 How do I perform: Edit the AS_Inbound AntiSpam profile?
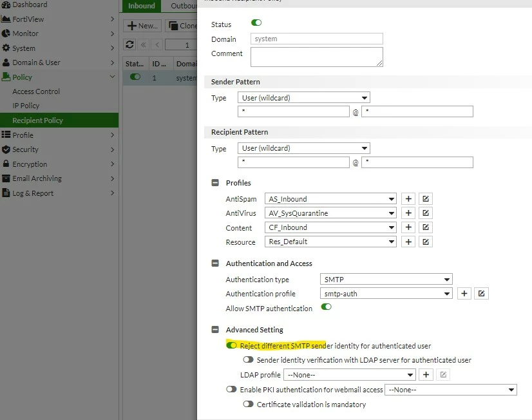[426, 199]
